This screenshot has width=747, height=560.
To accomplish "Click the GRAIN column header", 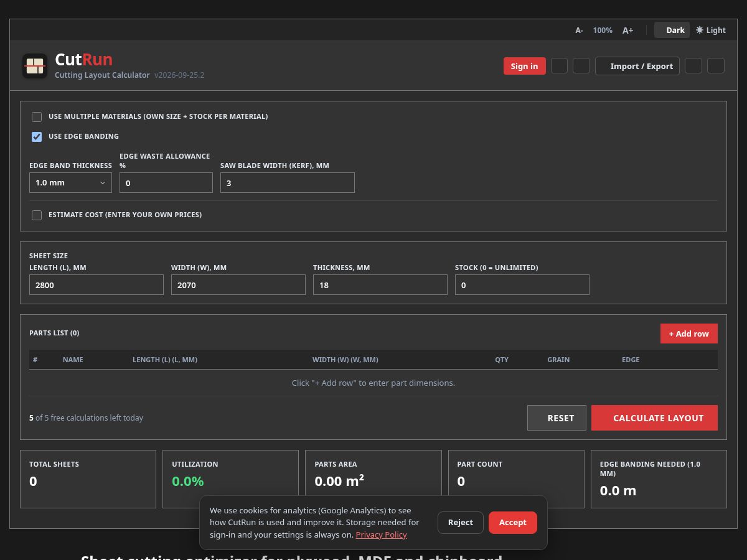I will [x=558, y=360].
